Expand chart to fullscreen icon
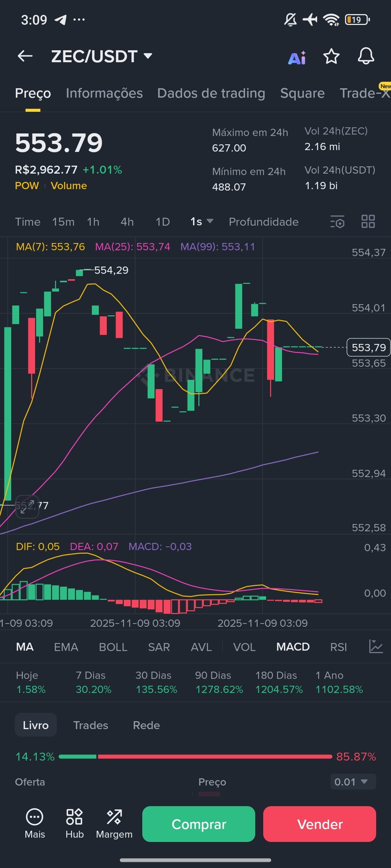The height and width of the screenshot is (868, 391). 27,506
